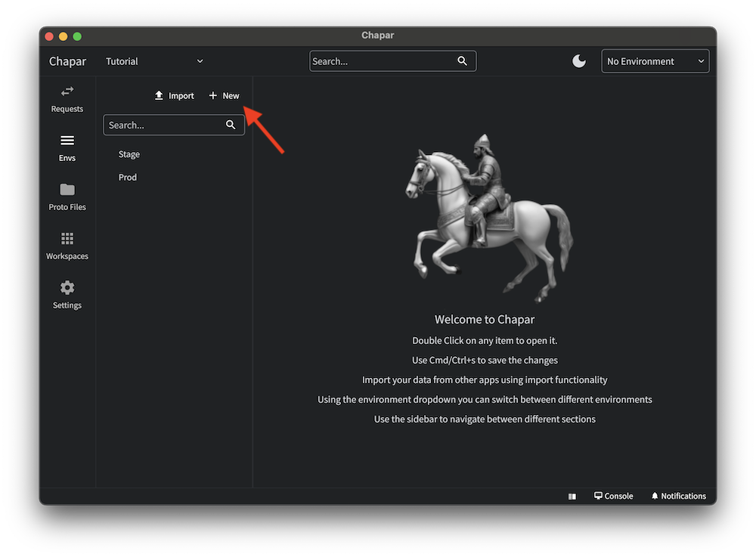Click magnifier icon in environments search
The width and height of the screenshot is (756, 557).
(x=231, y=125)
